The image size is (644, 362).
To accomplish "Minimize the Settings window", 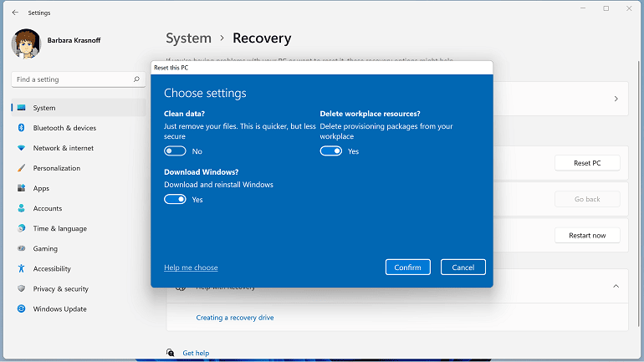I will point(583,8).
